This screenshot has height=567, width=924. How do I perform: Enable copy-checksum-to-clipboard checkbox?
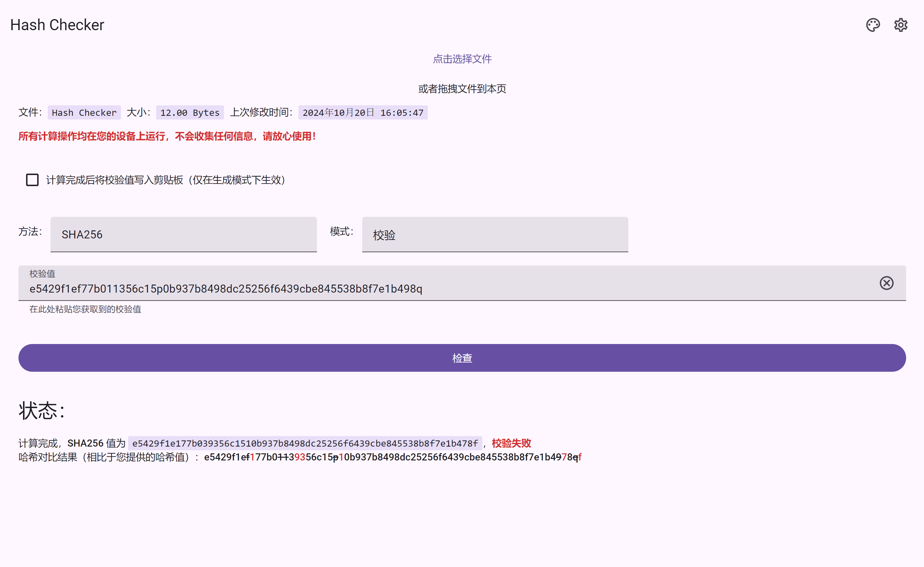point(32,180)
